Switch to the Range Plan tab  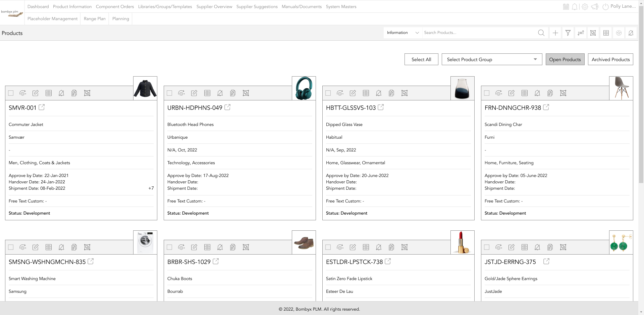(x=95, y=19)
